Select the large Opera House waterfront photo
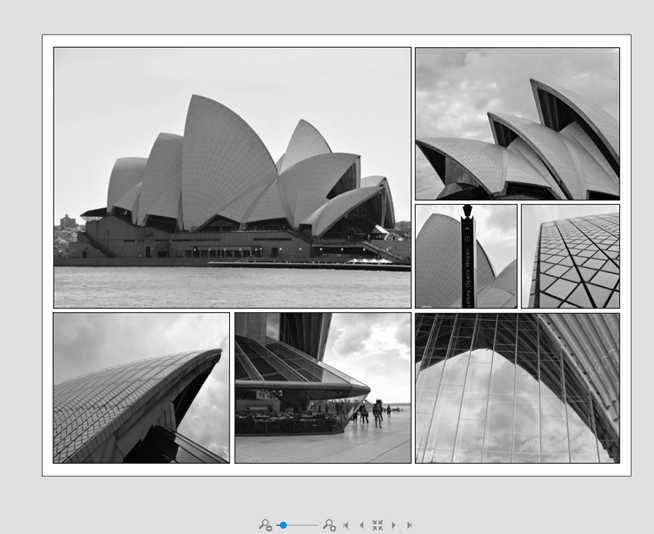The width and height of the screenshot is (654, 534). click(x=232, y=178)
